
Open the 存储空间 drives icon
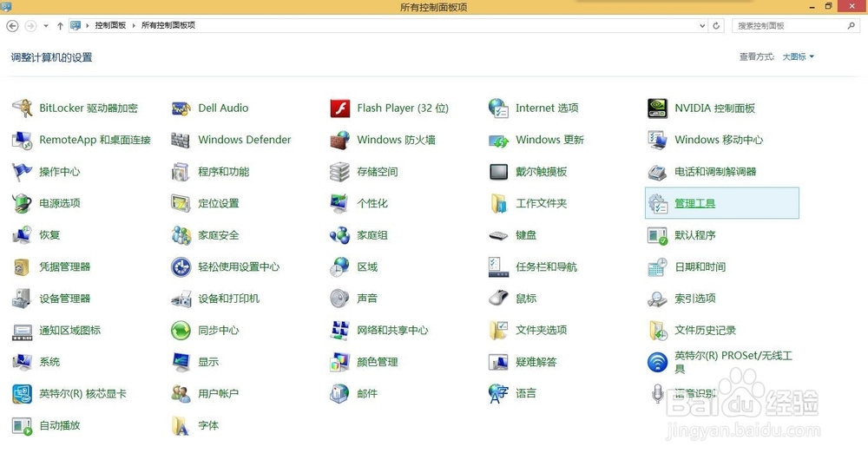pos(340,172)
